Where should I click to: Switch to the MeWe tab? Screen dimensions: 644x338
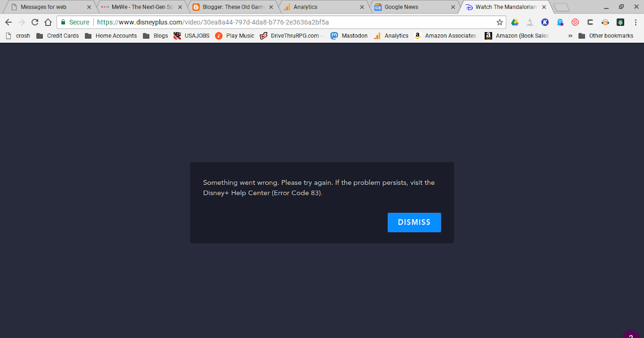click(x=141, y=7)
